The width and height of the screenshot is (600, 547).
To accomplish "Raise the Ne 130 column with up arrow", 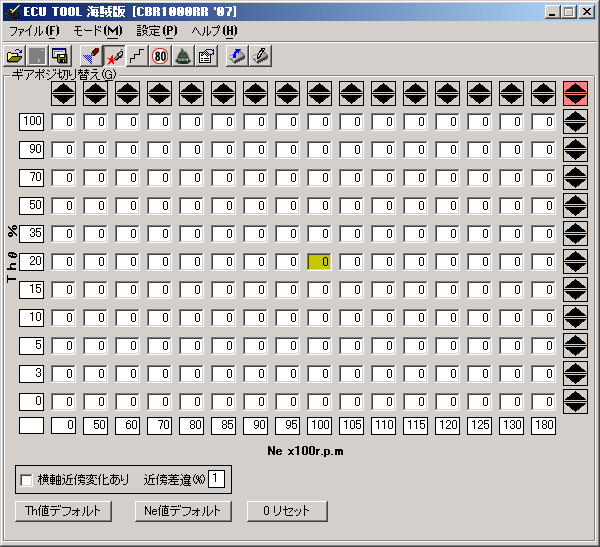I will point(511,88).
